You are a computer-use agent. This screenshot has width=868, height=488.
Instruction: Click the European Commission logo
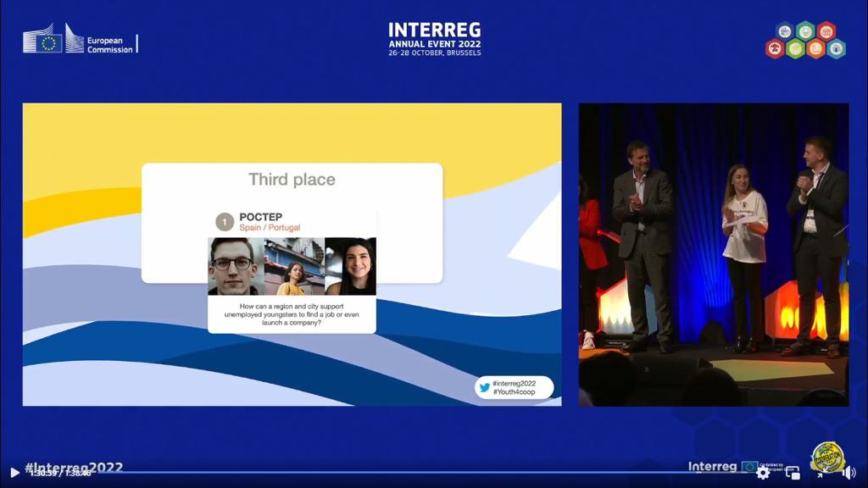[79, 39]
